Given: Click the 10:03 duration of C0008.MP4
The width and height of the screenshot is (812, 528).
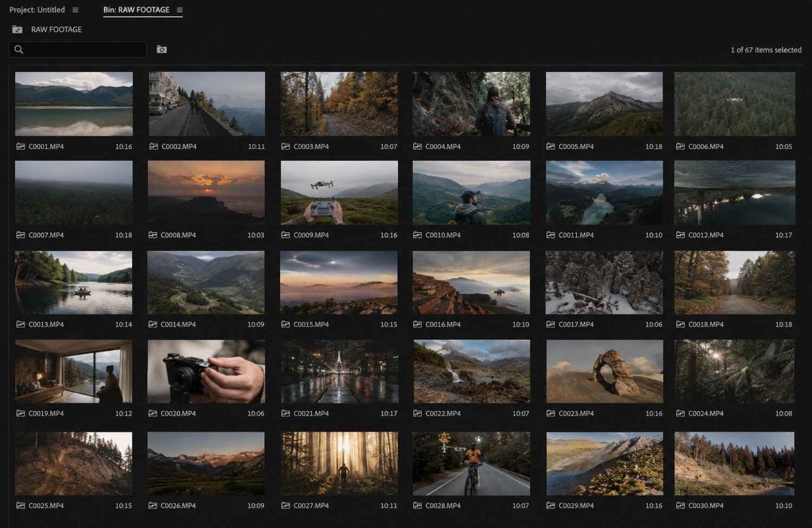Looking at the screenshot, I should pyautogui.click(x=256, y=235).
